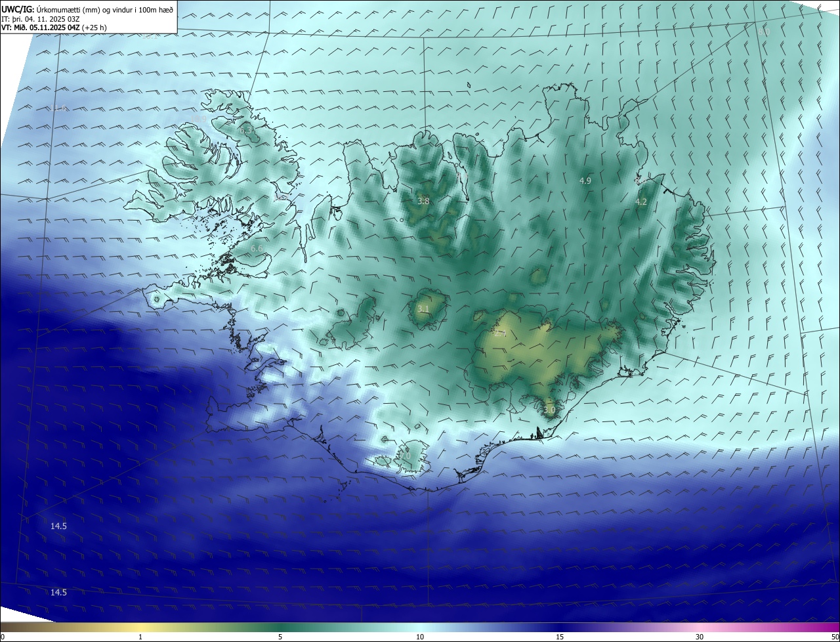Click the 3.8 value in north Iceland
840x642 pixels.
[423, 201]
